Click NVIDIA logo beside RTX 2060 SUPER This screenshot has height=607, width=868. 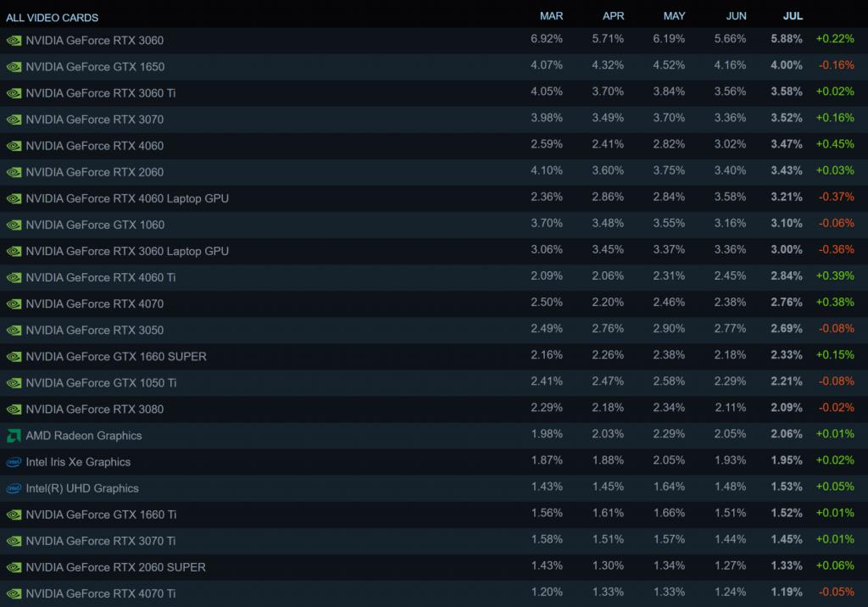(x=14, y=567)
